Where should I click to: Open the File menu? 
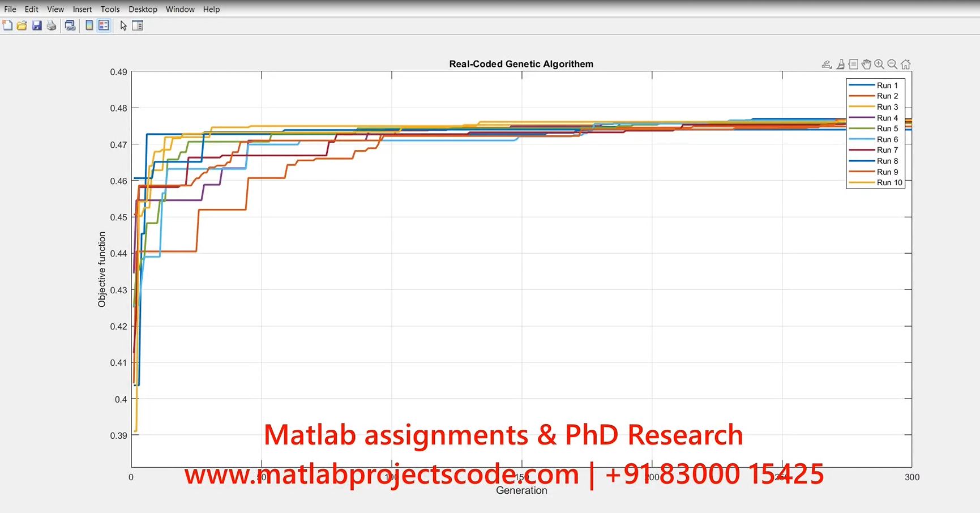(x=10, y=9)
